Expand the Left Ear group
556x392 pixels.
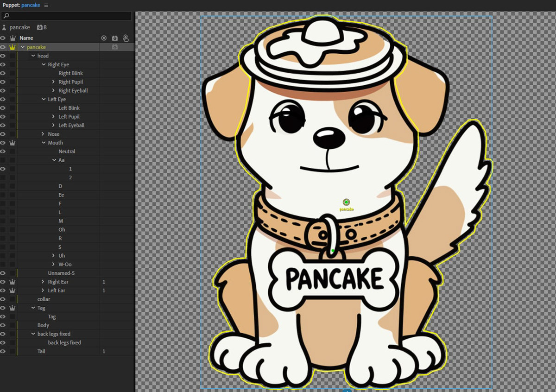(x=44, y=291)
